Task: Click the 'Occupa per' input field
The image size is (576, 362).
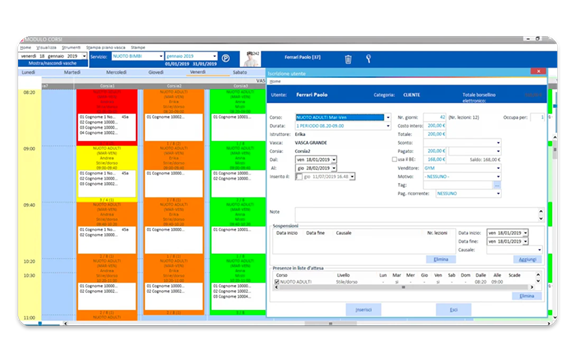Action: click(x=537, y=118)
